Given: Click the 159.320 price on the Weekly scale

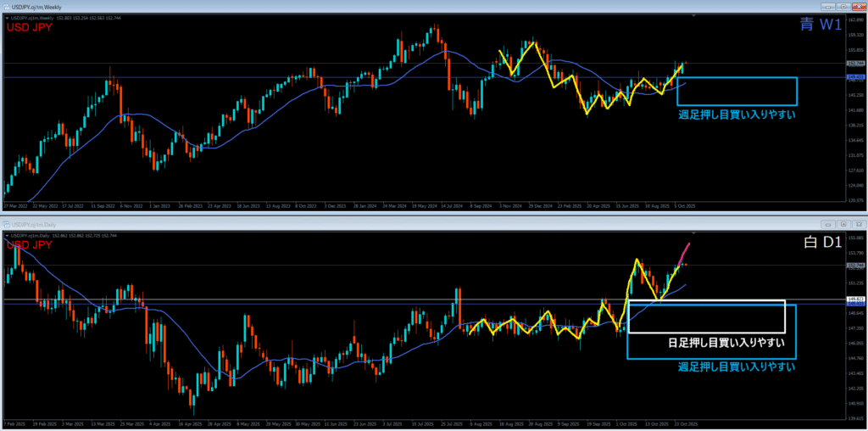Looking at the screenshot, I should (856, 34).
